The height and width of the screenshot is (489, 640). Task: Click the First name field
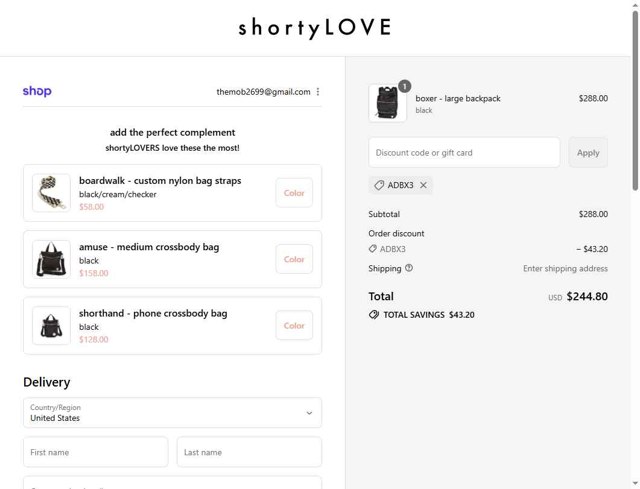coord(96,452)
